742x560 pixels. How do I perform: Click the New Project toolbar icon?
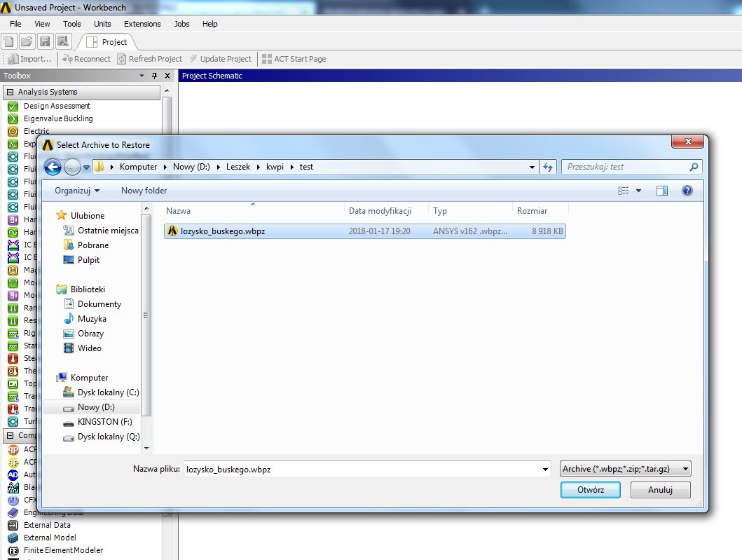point(9,41)
